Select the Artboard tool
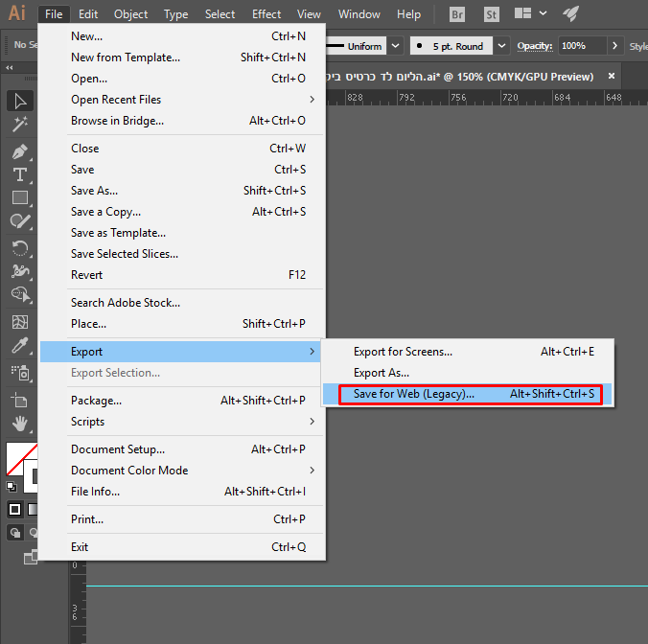 tap(20, 401)
